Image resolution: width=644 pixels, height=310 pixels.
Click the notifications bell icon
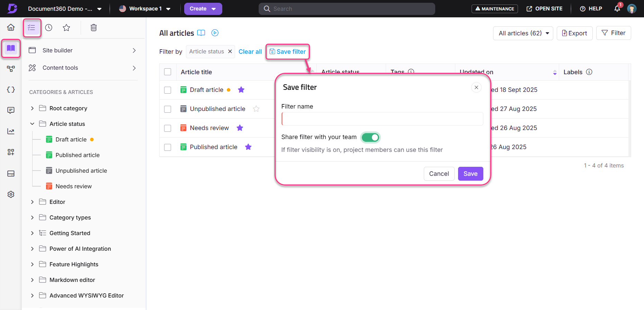tap(617, 9)
